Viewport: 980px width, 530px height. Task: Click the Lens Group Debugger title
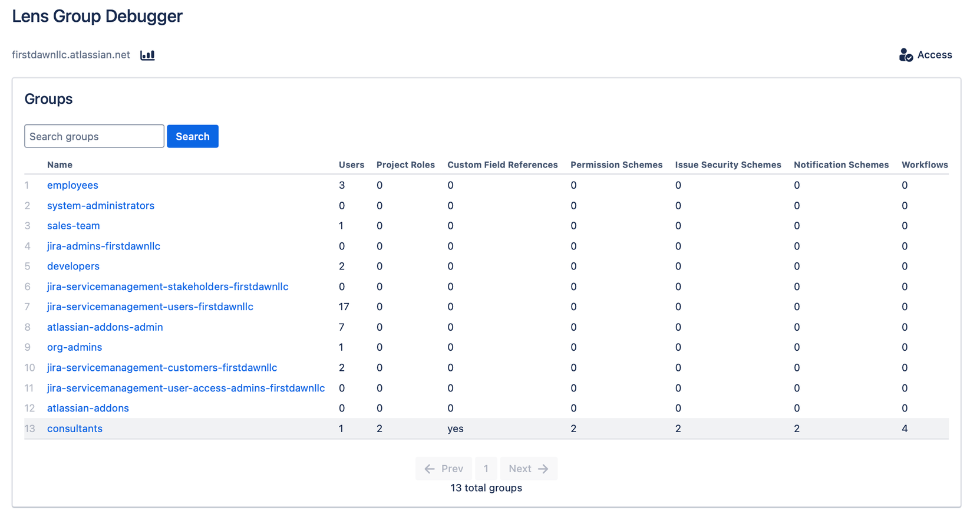97,16
